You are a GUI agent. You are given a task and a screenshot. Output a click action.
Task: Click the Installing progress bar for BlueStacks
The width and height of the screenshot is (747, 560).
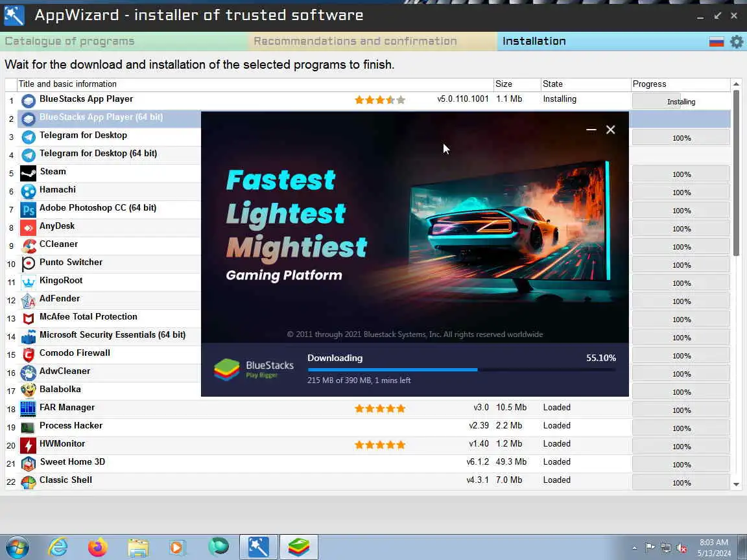(x=681, y=101)
